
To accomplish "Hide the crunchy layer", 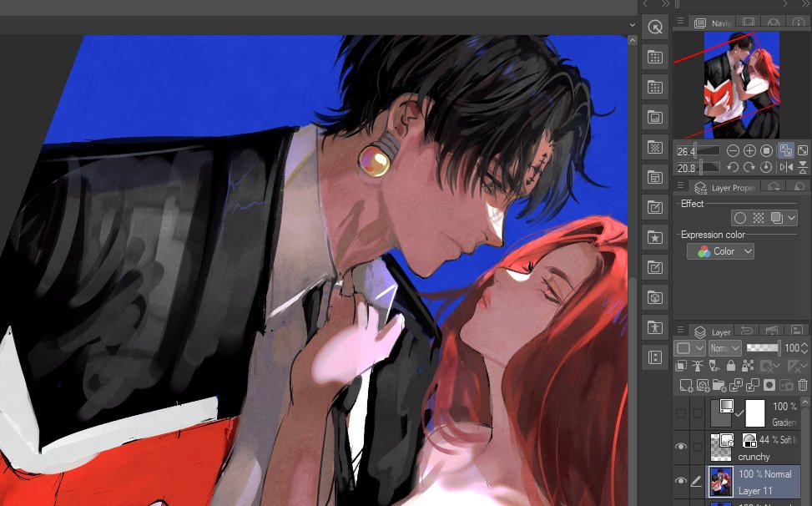I will point(681,447).
